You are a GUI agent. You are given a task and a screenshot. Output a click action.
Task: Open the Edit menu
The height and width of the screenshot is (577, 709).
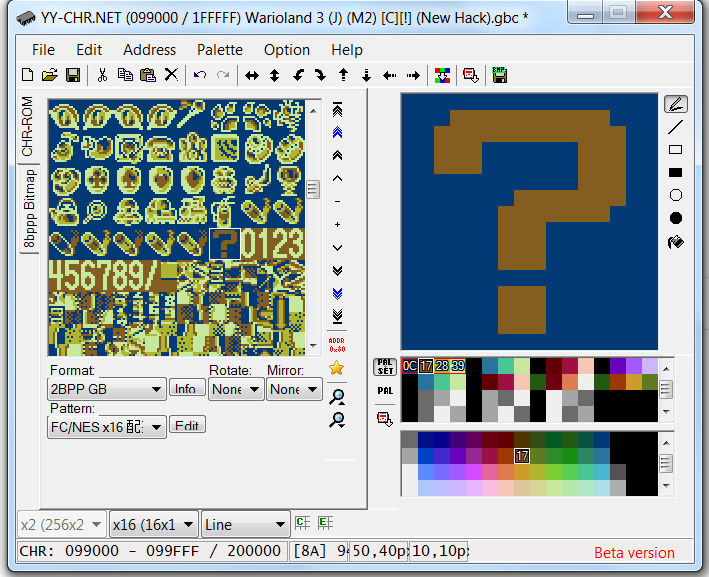coord(89,50)
